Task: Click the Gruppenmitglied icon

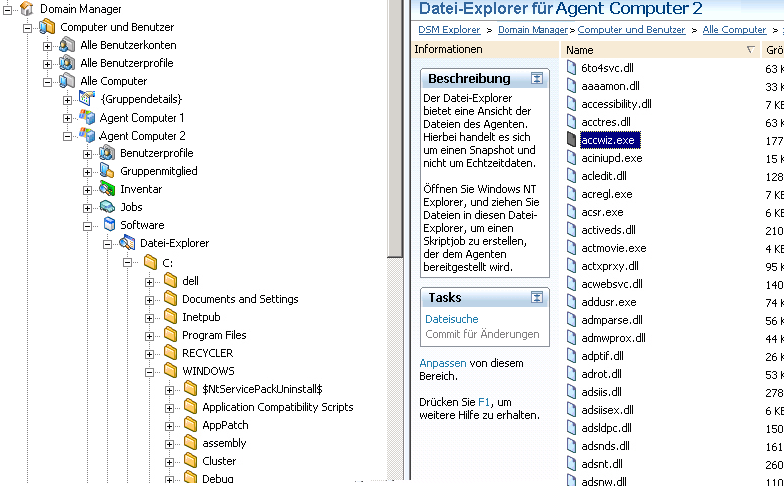Action: (x=107, y=171)
